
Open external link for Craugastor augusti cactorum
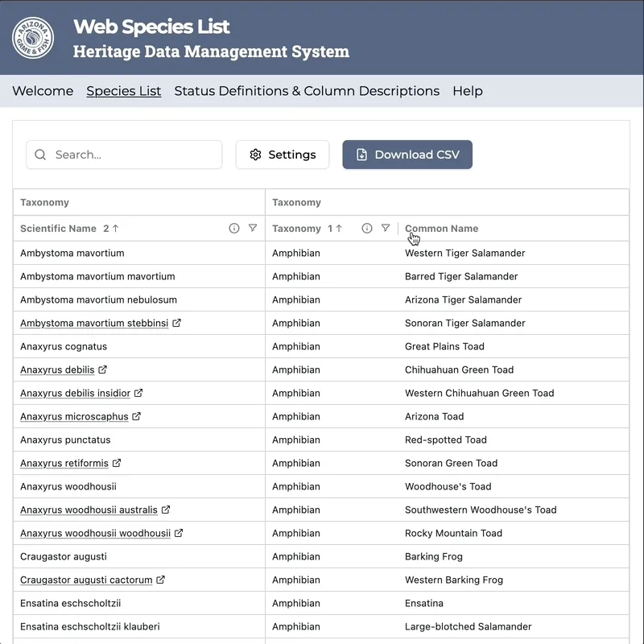tap(159, 580)
